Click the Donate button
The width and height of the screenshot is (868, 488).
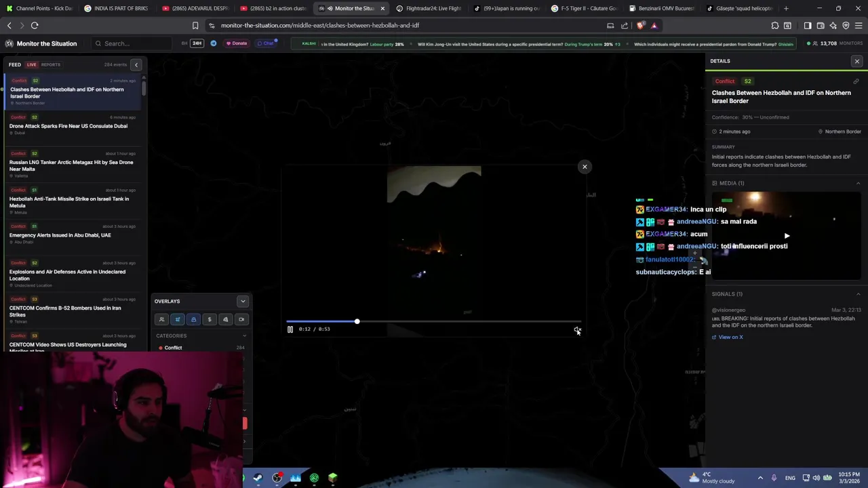pyautogui.click(x=237, y=43)
